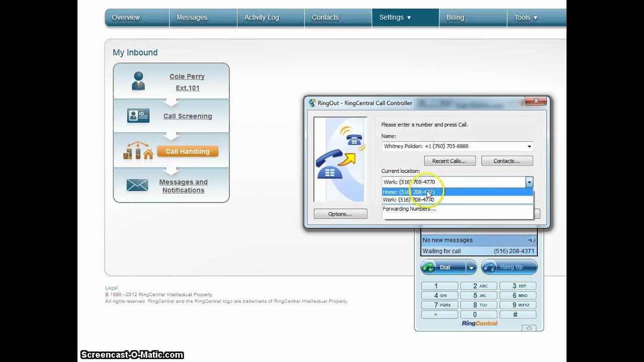Viewport: 644px width, 362px height.
Task: Select the Forwarding Numbers... entry
Action: click(x=457, y=209)
